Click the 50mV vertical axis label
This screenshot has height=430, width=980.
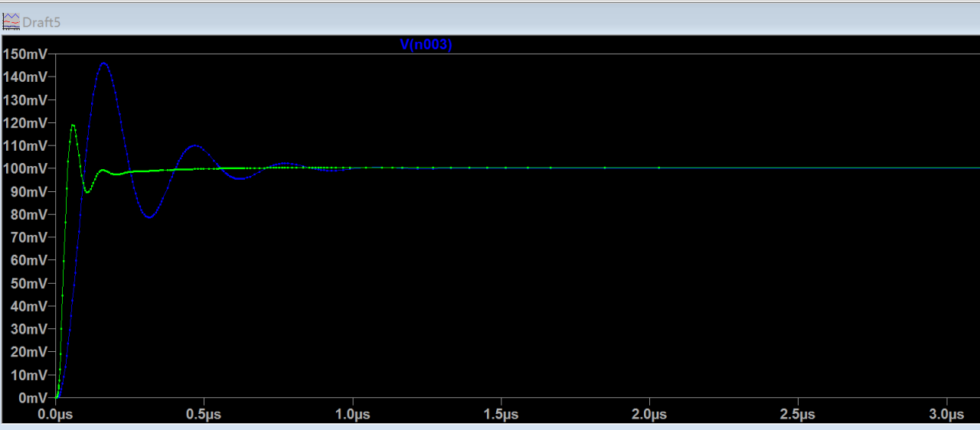[x=28, y=283]
